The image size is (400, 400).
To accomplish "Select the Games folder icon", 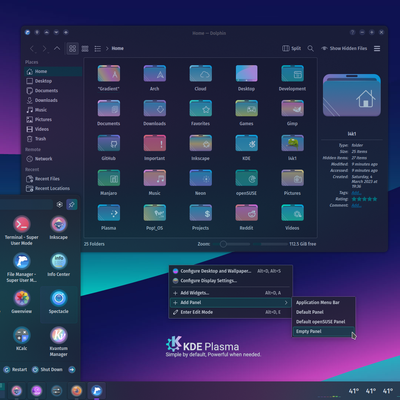I will tap(246, 108).
